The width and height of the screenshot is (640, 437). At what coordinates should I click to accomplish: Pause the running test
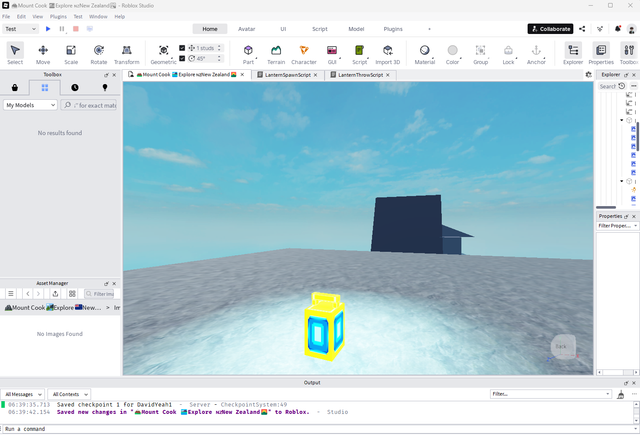62,29
